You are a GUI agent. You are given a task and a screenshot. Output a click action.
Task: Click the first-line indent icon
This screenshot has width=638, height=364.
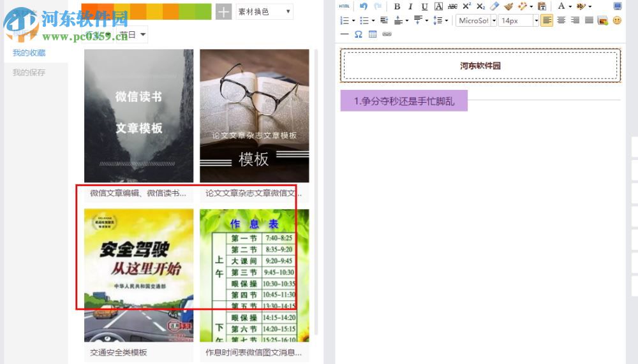[383, 20]
